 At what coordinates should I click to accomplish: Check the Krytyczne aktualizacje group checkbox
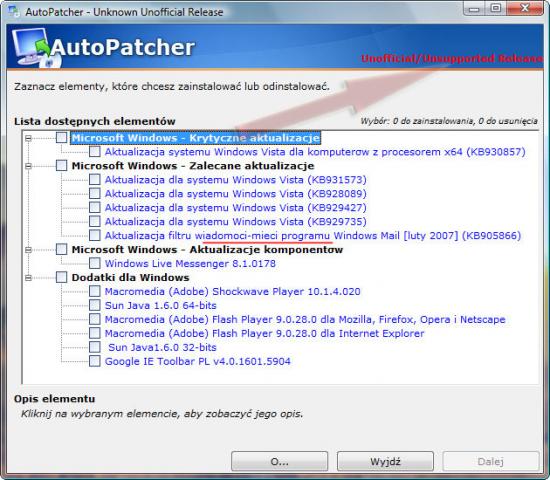click(61, 138)
